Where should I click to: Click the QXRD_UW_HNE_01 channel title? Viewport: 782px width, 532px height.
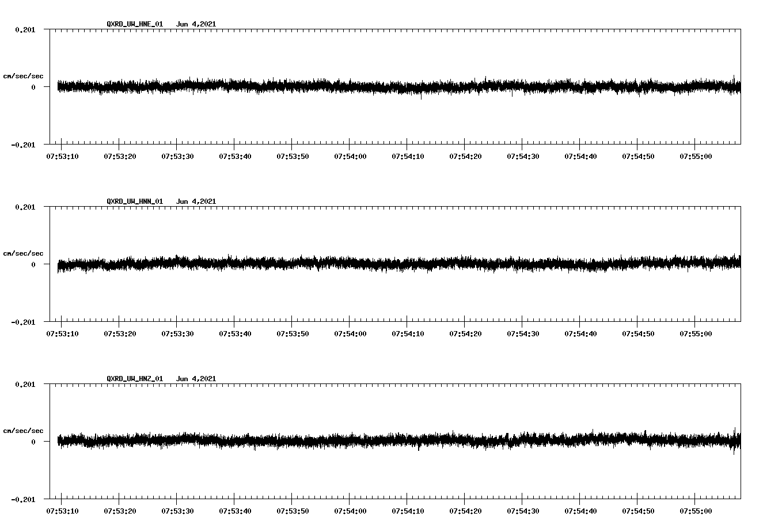tap(135, 24)
